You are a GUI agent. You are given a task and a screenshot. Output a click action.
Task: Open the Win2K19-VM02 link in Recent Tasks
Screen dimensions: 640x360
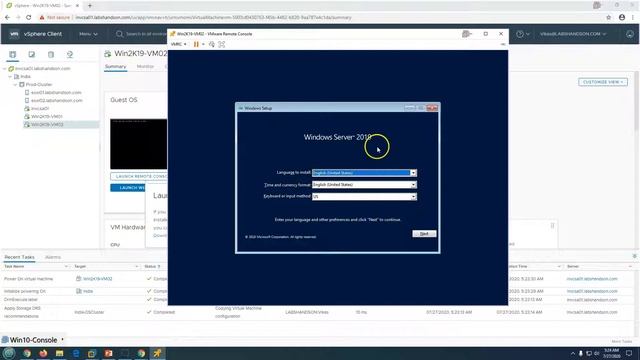pos(98,279)
